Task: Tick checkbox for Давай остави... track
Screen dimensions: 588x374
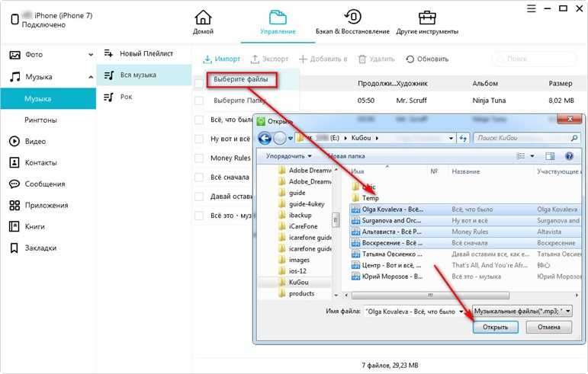Action: [x=199, y=197]
